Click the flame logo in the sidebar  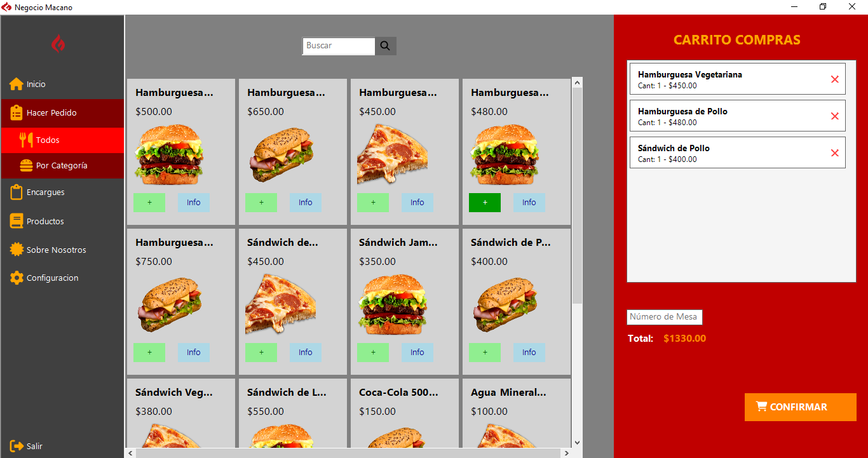[x=58, y=44]
